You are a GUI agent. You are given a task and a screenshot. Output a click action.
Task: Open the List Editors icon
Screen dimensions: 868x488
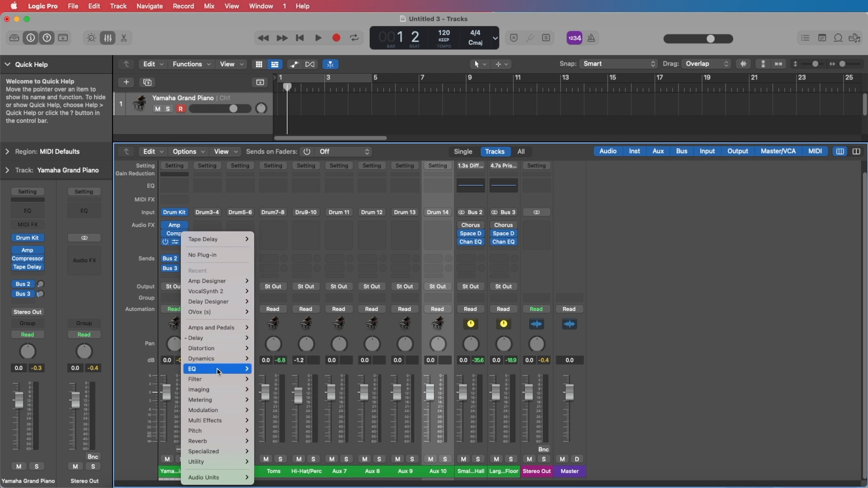tap(805, 38)
